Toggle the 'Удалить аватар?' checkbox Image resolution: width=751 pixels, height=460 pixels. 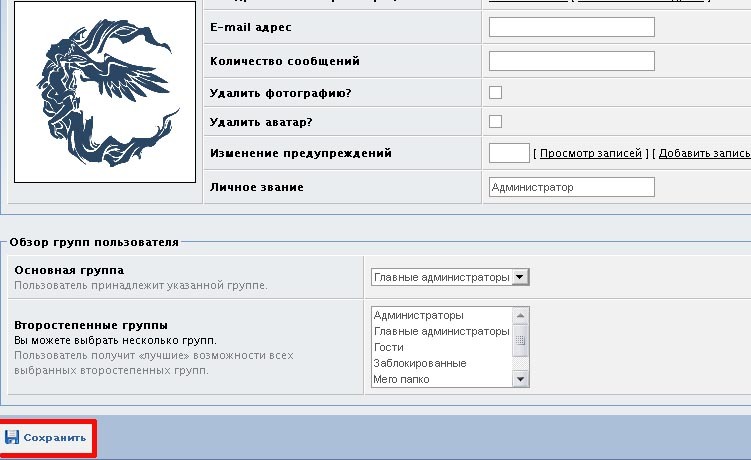[x=495, y=122]
